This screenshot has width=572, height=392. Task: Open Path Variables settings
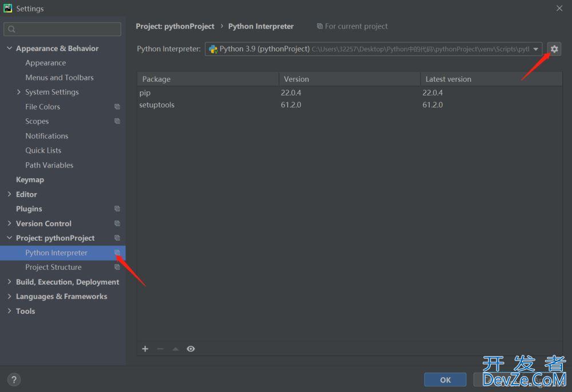click(x=49, y=165)
